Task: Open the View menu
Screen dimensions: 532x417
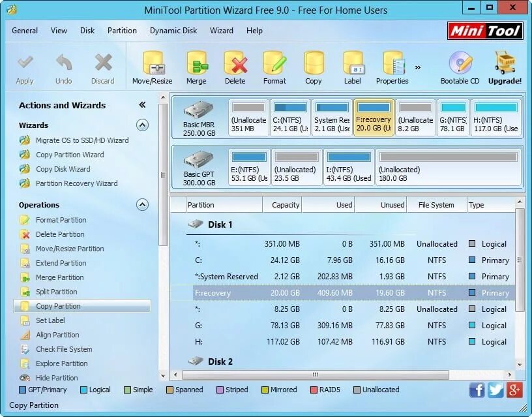Action: 59,31
